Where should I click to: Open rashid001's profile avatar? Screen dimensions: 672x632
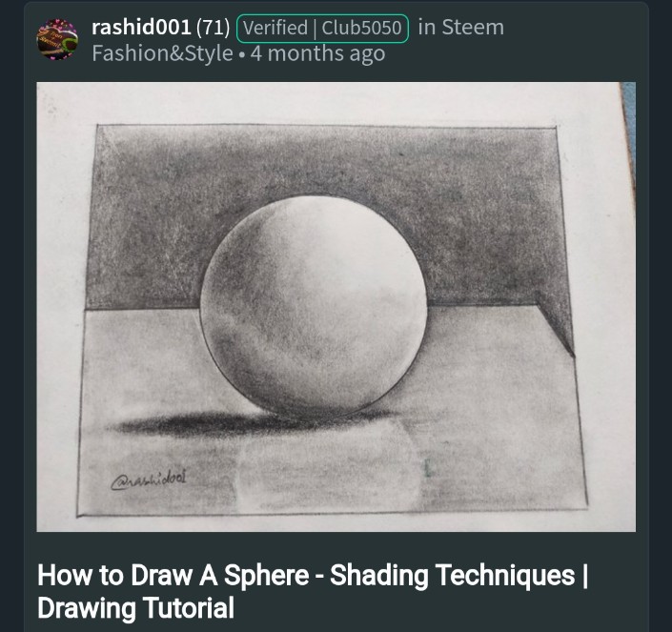[57, 39]
